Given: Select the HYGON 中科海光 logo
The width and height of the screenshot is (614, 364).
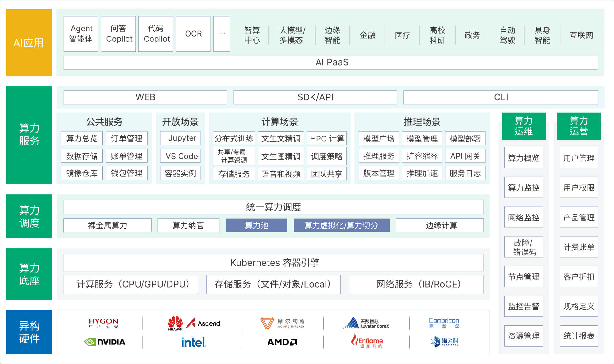Looking at the screenshot, I should click(103, 323).
